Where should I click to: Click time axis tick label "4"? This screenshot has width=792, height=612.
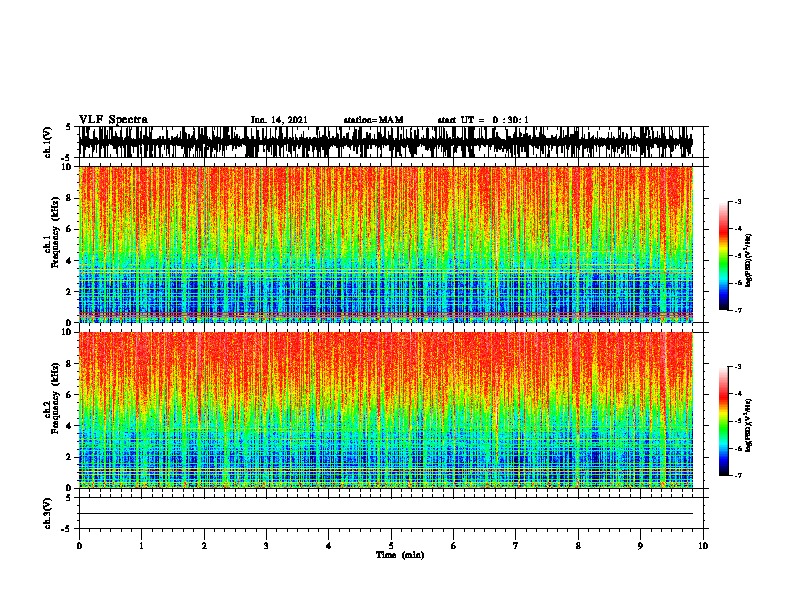pos(329,546)
